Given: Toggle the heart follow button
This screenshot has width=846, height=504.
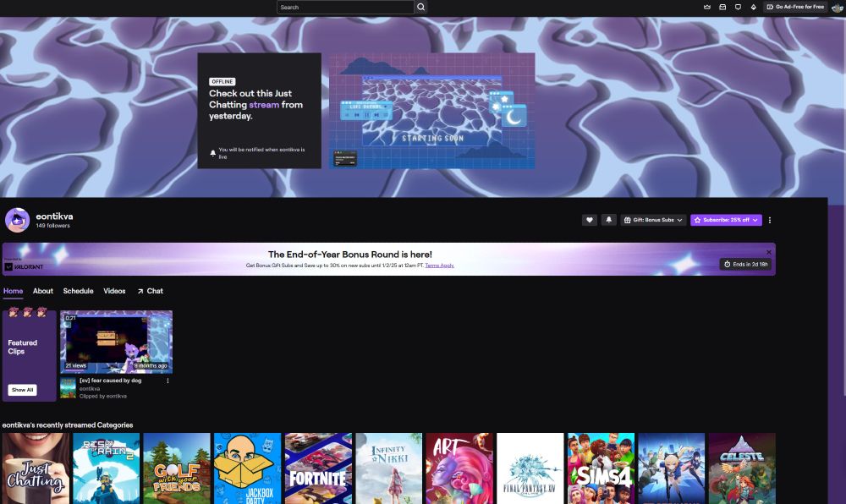Looking at the screenshot, I should [589, 220].
